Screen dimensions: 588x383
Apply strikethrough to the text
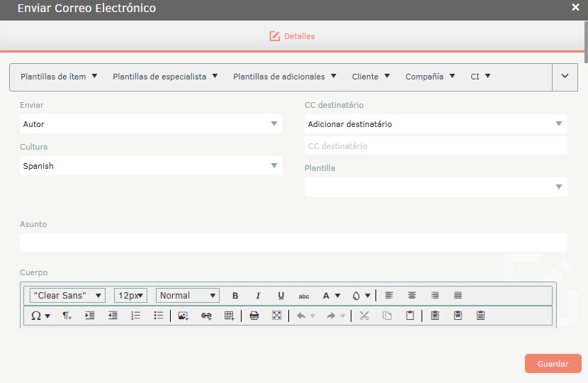(304, 296)
